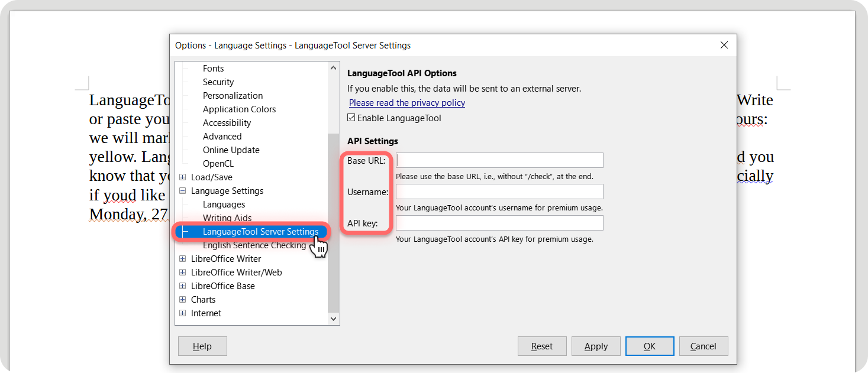Select the Language Settings label
868x373 pixels.
[227, 191]
